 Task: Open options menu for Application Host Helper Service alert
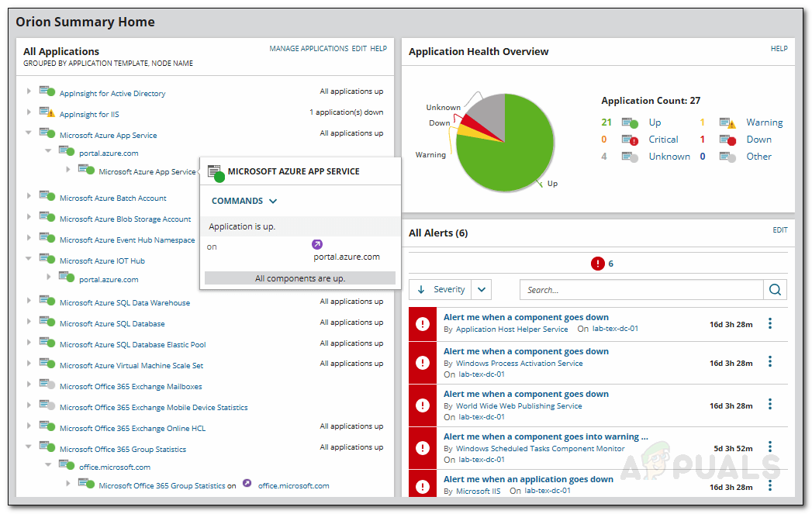coord(770,323)
